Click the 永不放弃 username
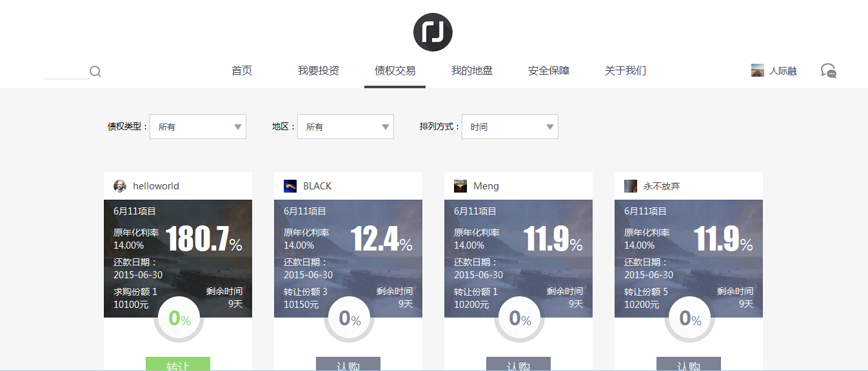 (662, 186)
